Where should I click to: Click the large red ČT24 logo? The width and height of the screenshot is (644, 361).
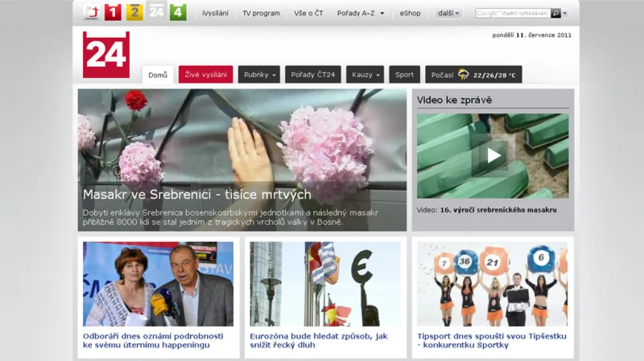coord(106,55)
